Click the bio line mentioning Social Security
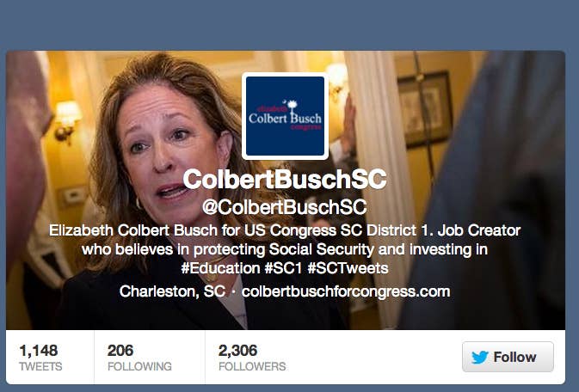579x392 pixels. (x=285, y=249)
